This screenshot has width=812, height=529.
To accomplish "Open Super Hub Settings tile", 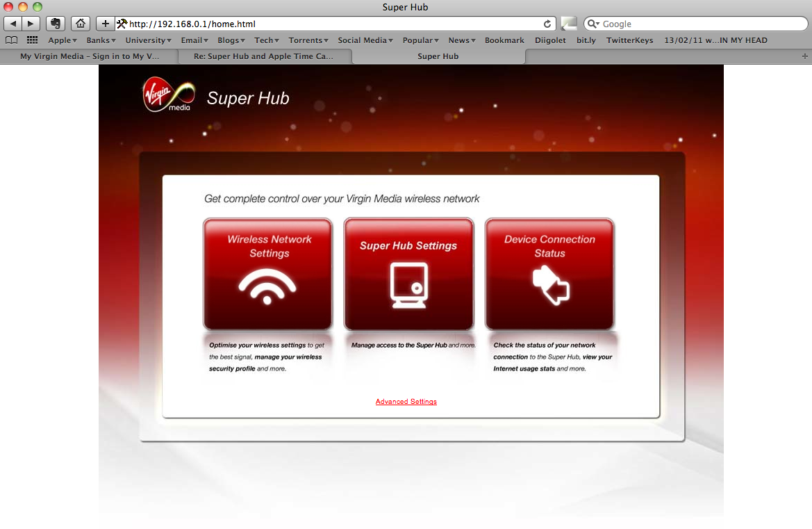I will [x=408, y=274].
